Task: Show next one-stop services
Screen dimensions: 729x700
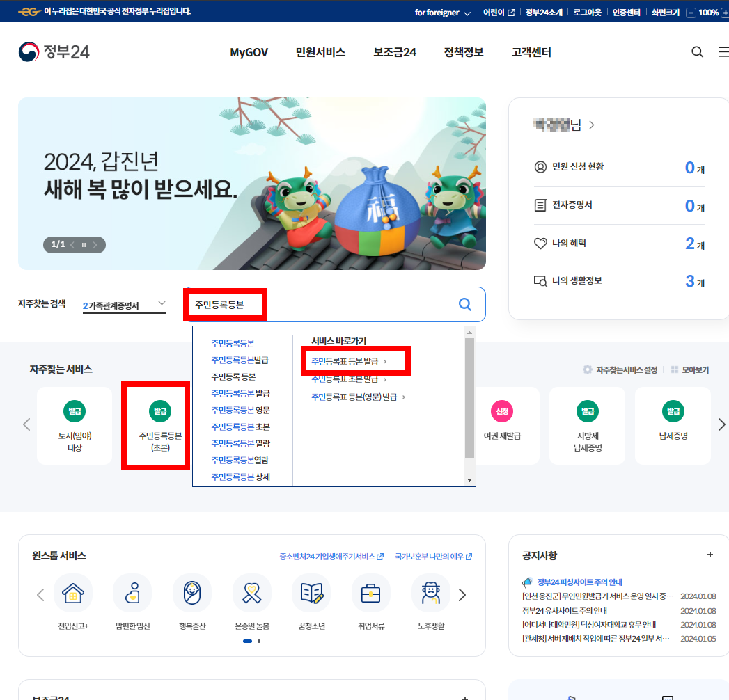Action: [462, 595]
